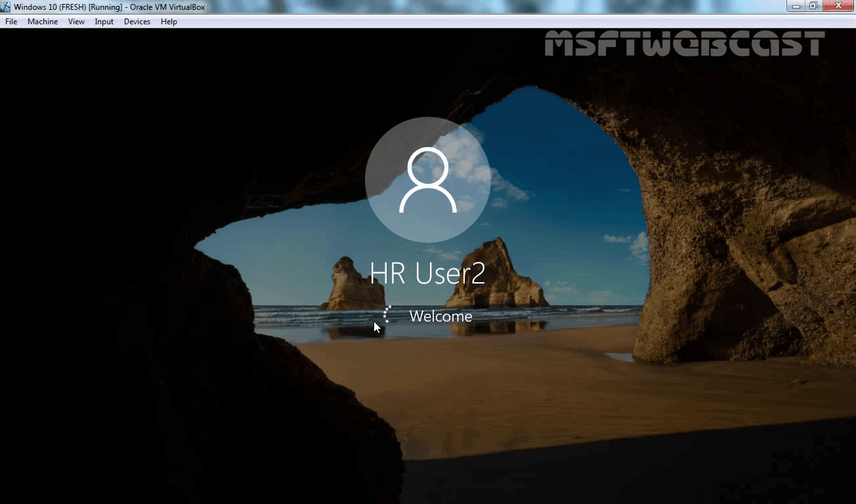
Task: Restore the VirtualBox window size
Action: [x=813, y=6]
